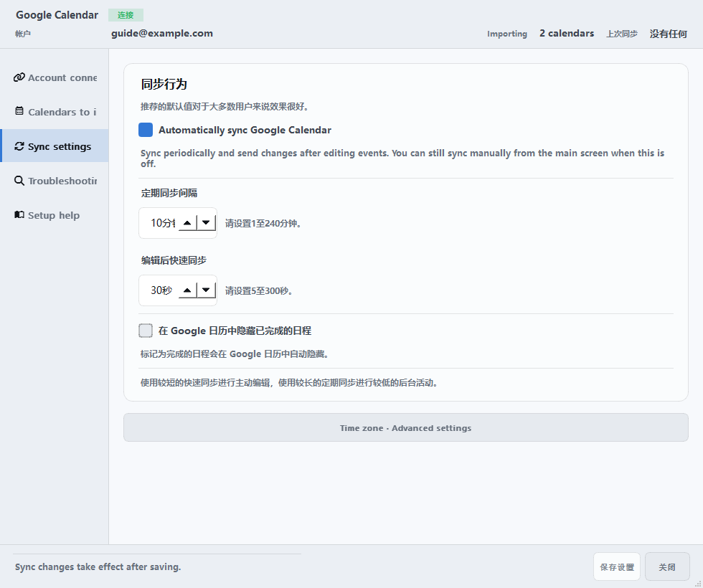Screen dimensions: 703x588
Task: Switch to the Troubleshooting tab
Action: [x=55, y=181]
